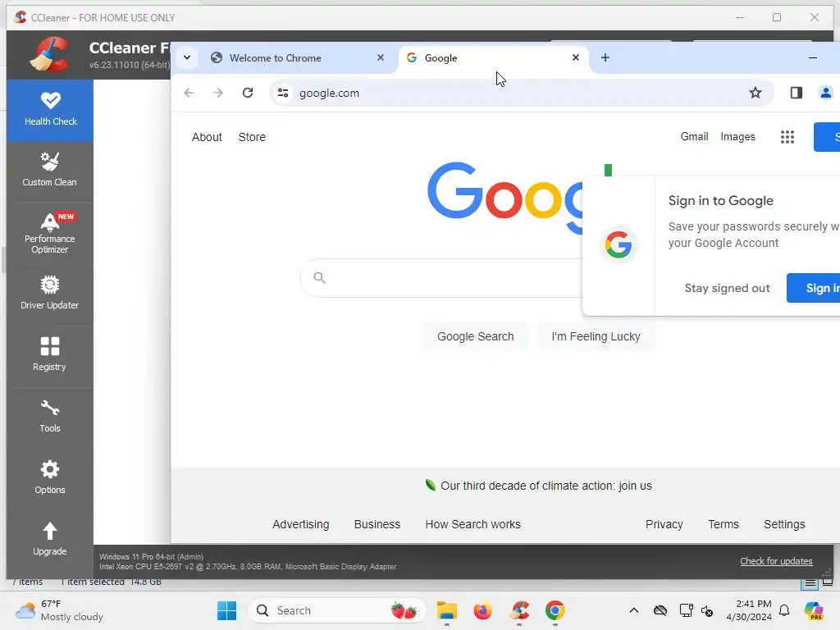Viewport: 840px width, 630px height.
Task: Open CCleaner taskbar icon
Action: pos(519,610)
